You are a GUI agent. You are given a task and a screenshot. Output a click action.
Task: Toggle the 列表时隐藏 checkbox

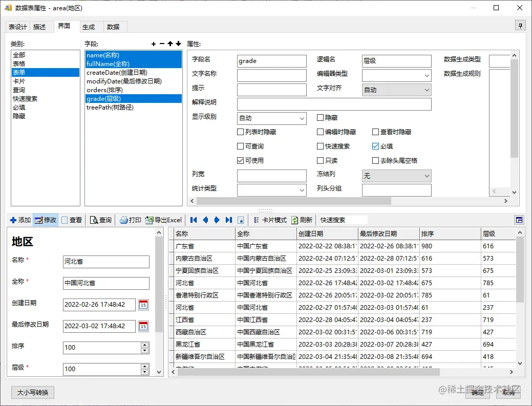pos(240,132)
